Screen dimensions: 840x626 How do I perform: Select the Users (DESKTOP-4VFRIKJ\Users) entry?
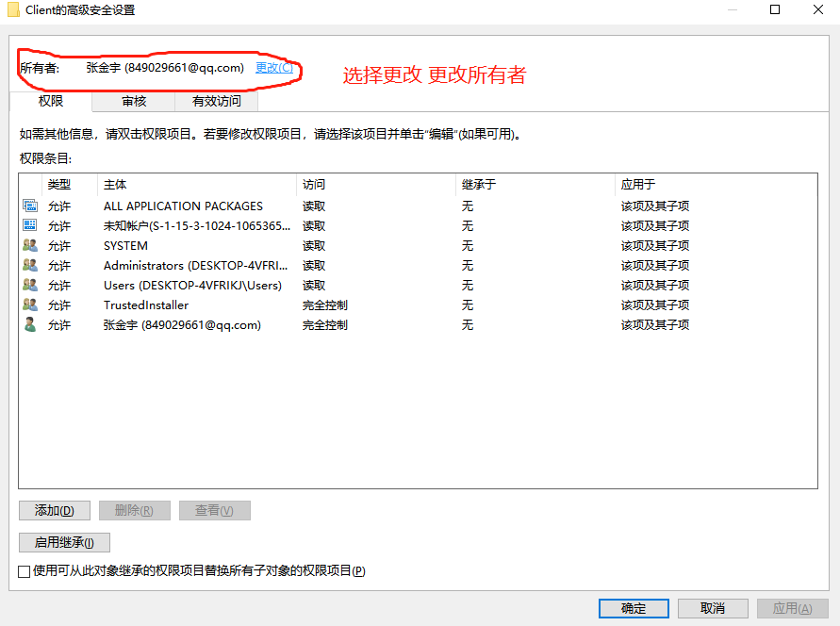(x=193, y=286)
